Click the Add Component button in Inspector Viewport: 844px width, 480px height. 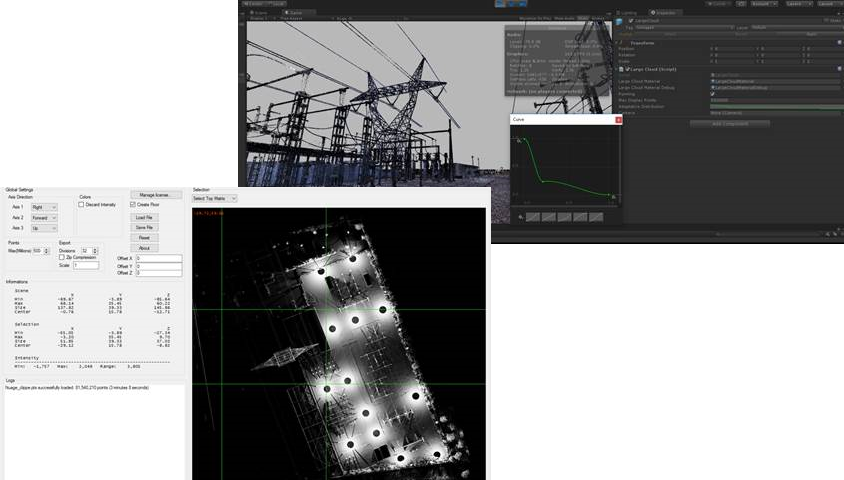(730, 124)
